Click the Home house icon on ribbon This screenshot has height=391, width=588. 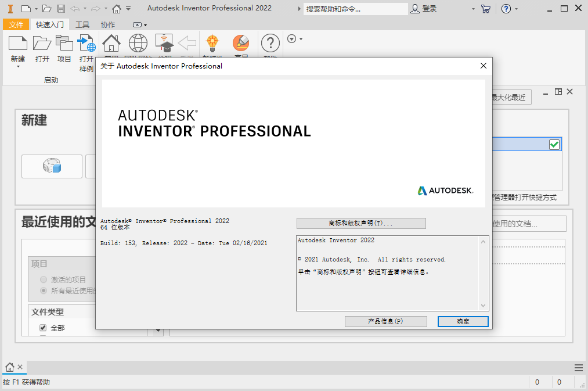tap(111, 43)
